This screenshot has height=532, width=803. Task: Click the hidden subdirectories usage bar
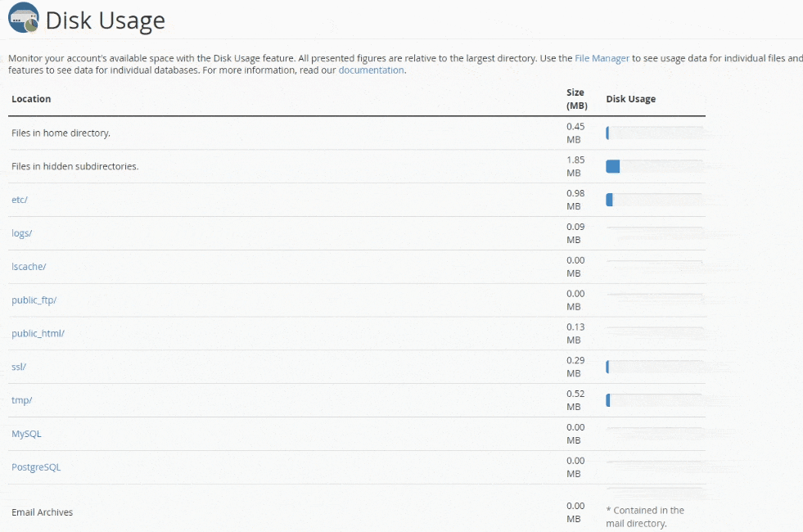[655, 166]
